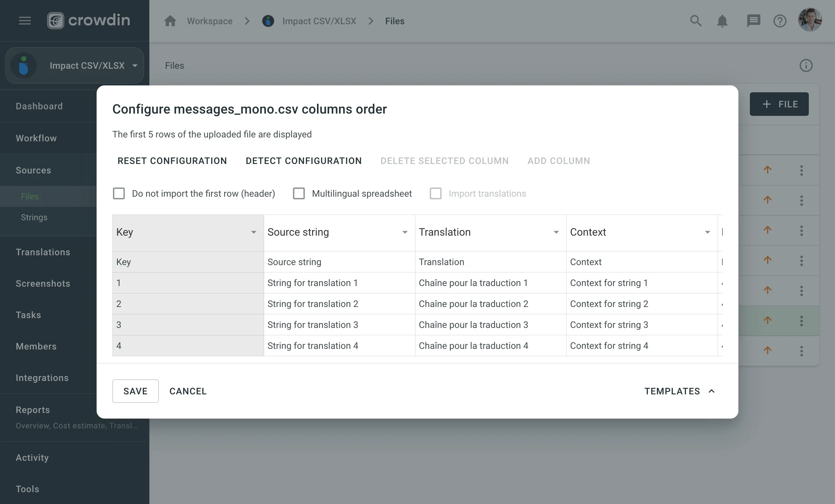Go to Workspace home icon
The height and width of the screenshot is (504, 835).
[170, 21]
